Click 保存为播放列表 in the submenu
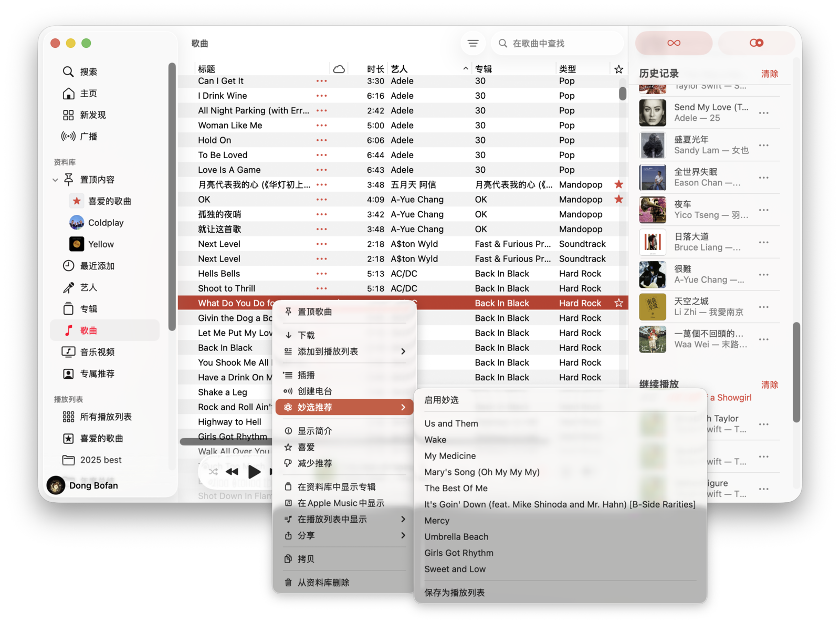Screen dimensions: 840x622 pos(560,593)
